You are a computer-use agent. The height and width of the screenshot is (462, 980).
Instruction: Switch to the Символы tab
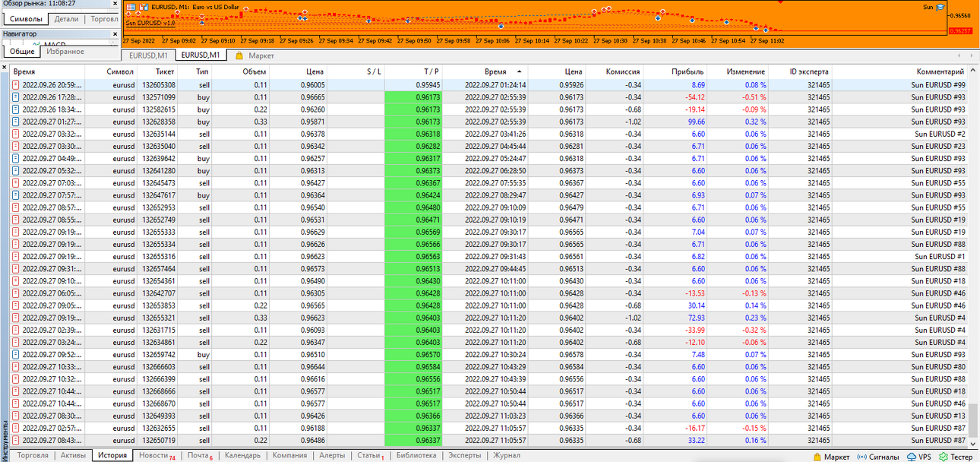pos(26,19)
